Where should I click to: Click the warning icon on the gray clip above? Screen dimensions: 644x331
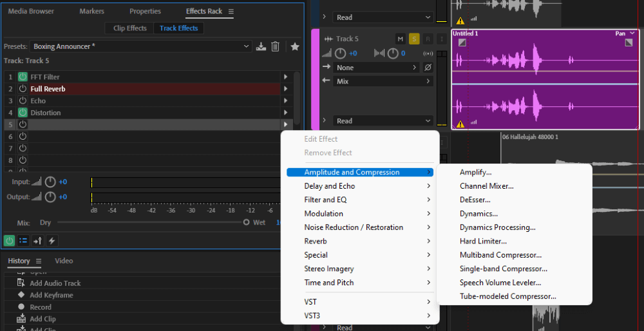pos(460,21)
